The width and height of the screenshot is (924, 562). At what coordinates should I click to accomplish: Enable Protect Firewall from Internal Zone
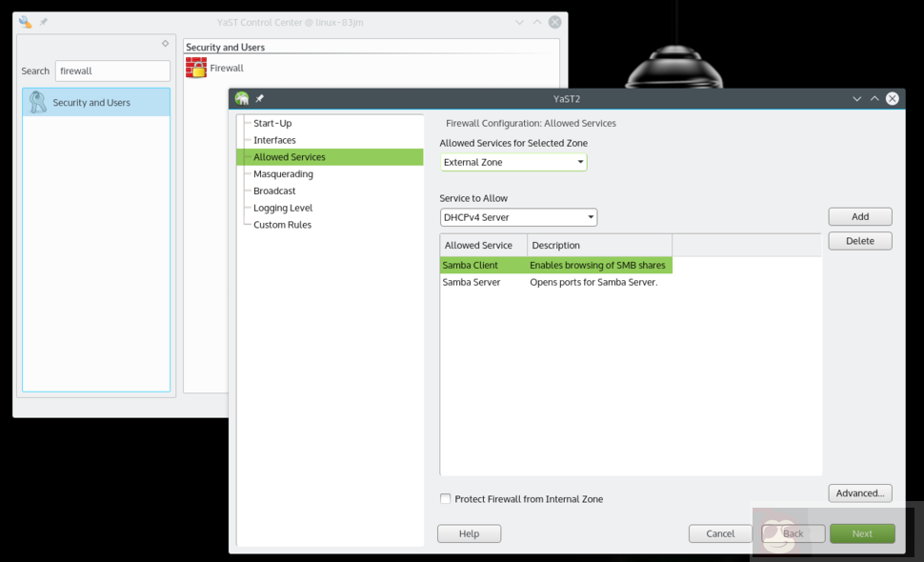(445, 498)
